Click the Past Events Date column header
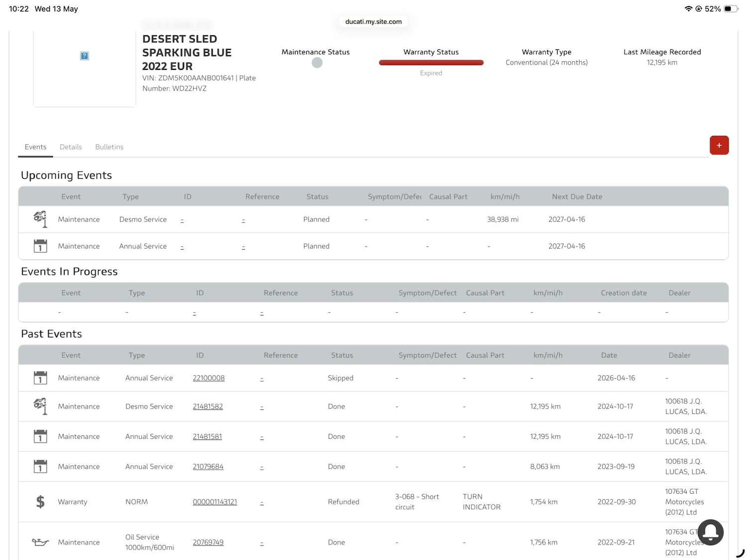The width and height of the screenshot is (747, 560). pos(609,355)
